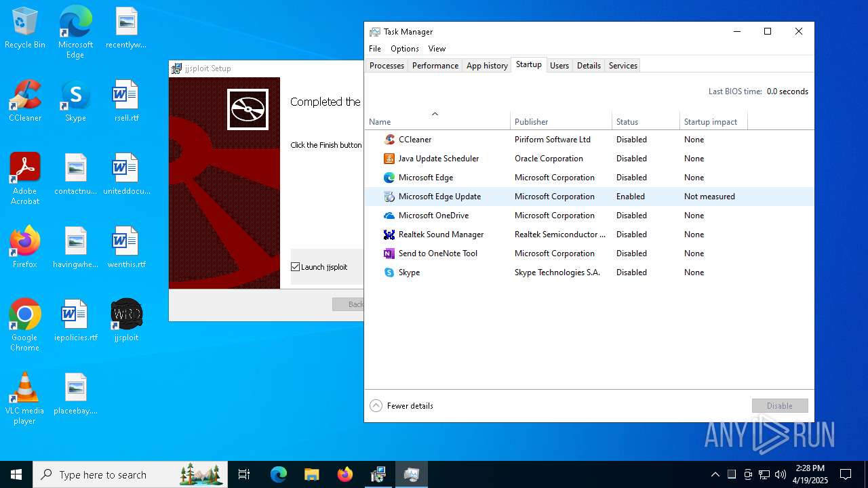
Task: Select the havingwhe... image file on desktop
Action: (x=75, y=248)
